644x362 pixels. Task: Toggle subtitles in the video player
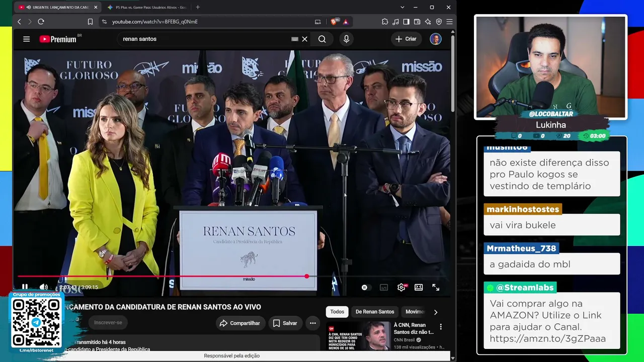(x=384, y=288)
